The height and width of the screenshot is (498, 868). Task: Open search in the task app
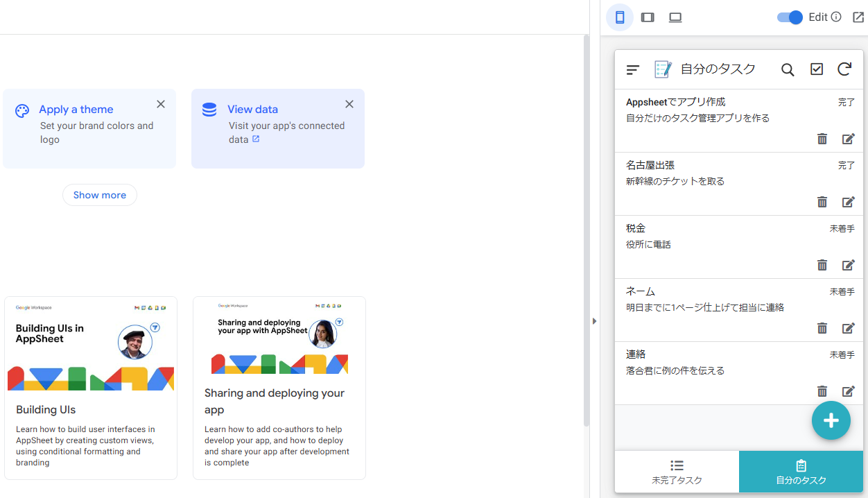[x=788, y=69]
